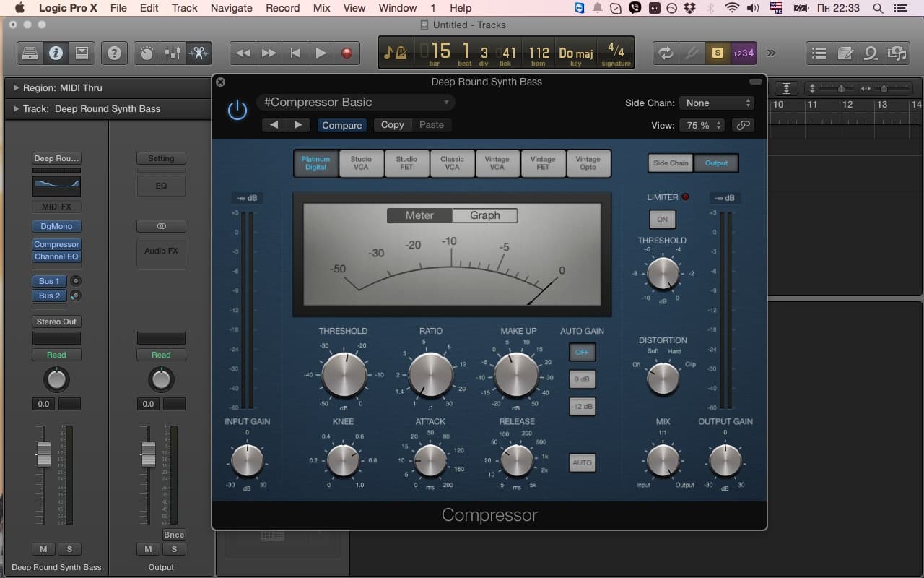
Task: Open the Tuner icon
Action: (x=692, y=53)
